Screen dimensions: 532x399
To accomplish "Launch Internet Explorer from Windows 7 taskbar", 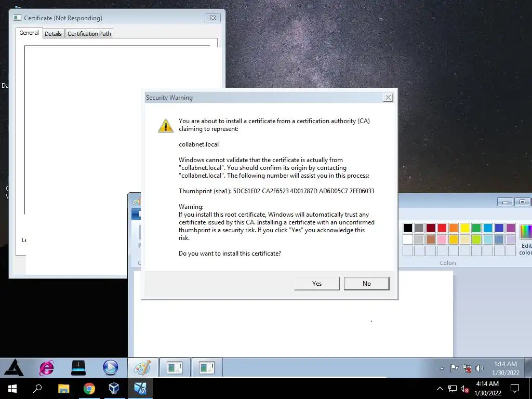I will click(46, 367).
